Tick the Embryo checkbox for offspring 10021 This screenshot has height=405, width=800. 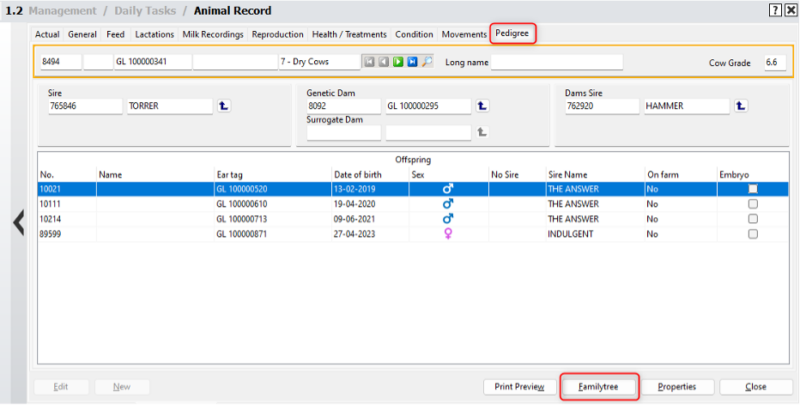(x=753, y=188)
